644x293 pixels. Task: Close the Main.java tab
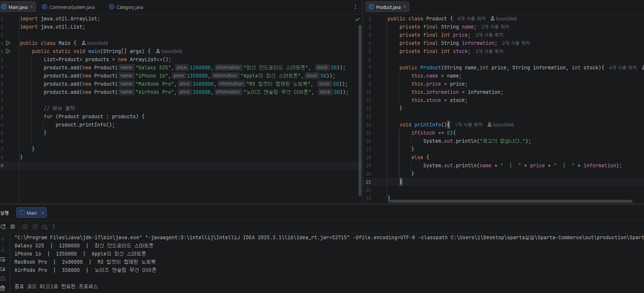pos(32,7)
